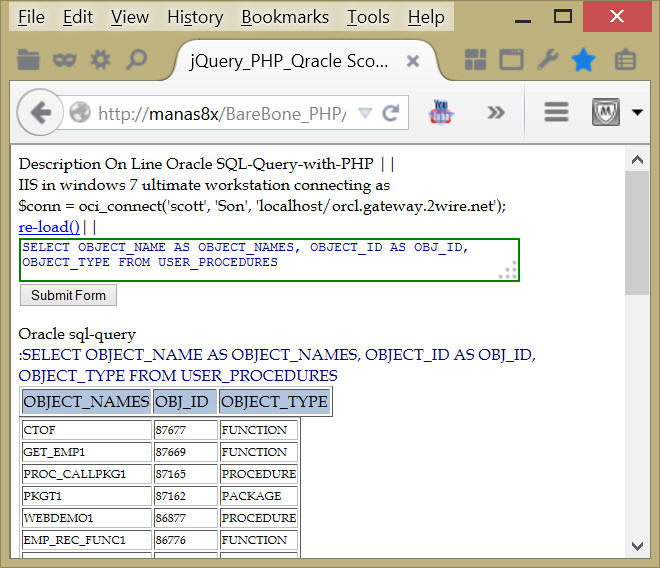The height and width of the screenshot is (568, 660).
Task: Open the gear settings icon
Action: point(101,59)
